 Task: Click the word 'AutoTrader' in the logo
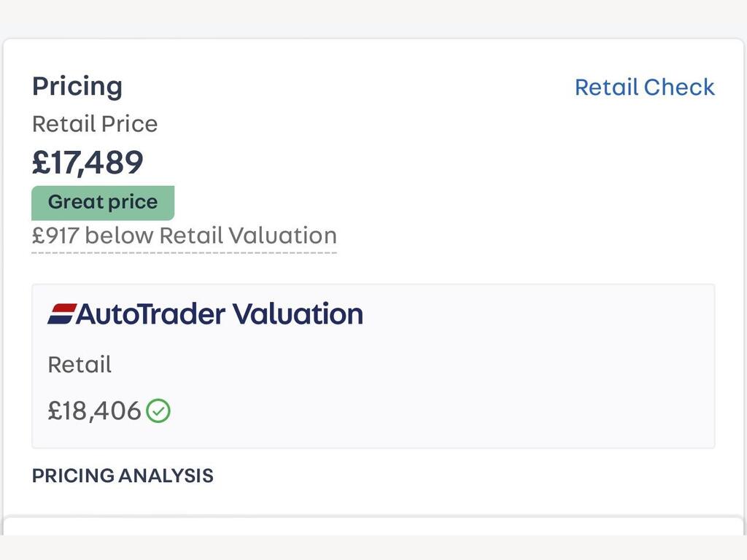click(150, 314)
